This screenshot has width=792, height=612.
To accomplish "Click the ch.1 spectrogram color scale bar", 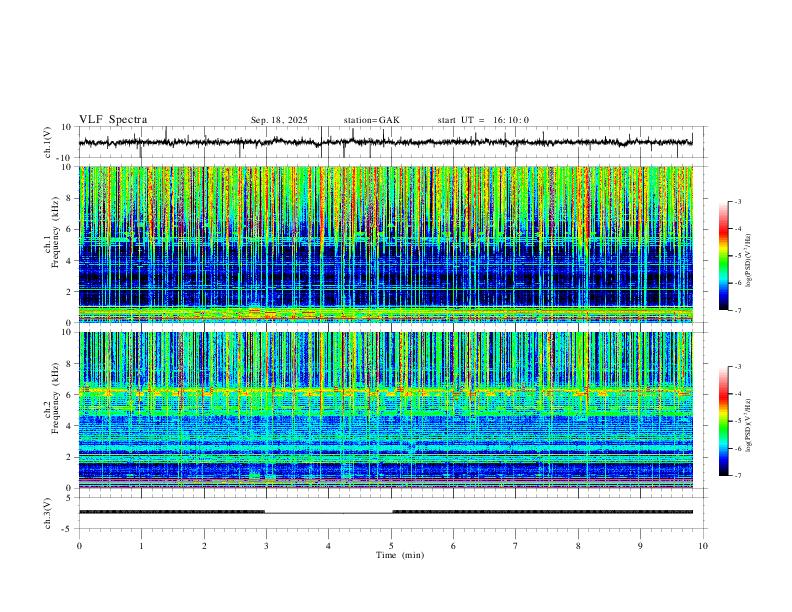I will tap(723, 256).
